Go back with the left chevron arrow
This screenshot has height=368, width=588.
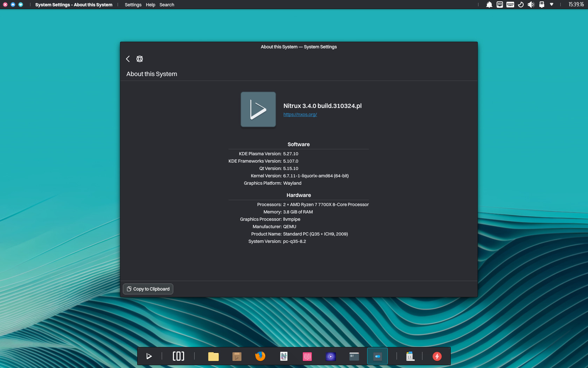click(x=128, y=59)
